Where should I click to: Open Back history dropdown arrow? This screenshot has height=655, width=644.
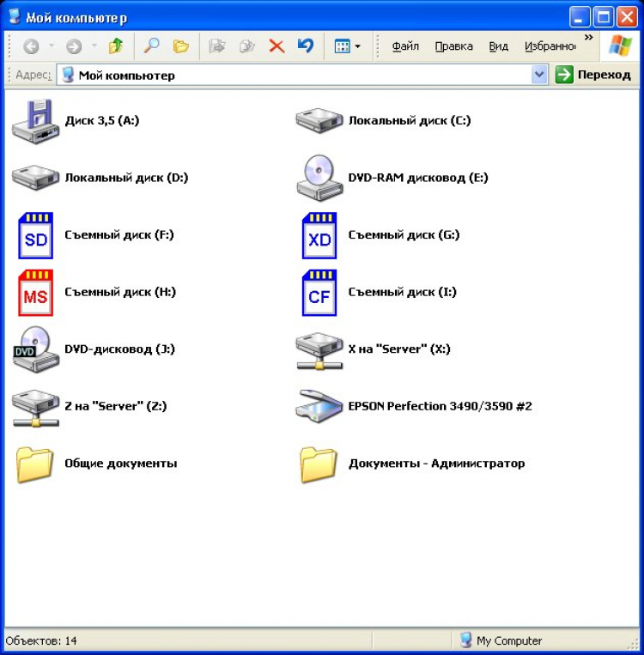click(52, 45)
